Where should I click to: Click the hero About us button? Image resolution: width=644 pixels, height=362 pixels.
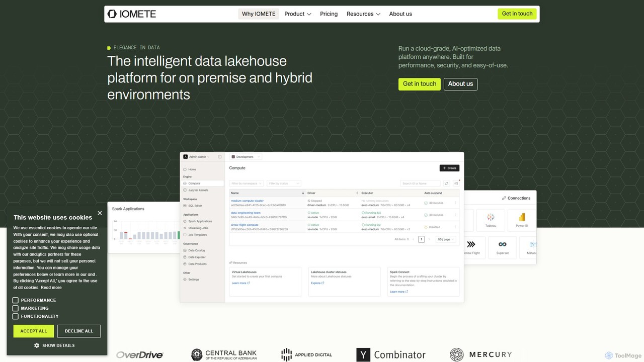[x=460, y=84]
